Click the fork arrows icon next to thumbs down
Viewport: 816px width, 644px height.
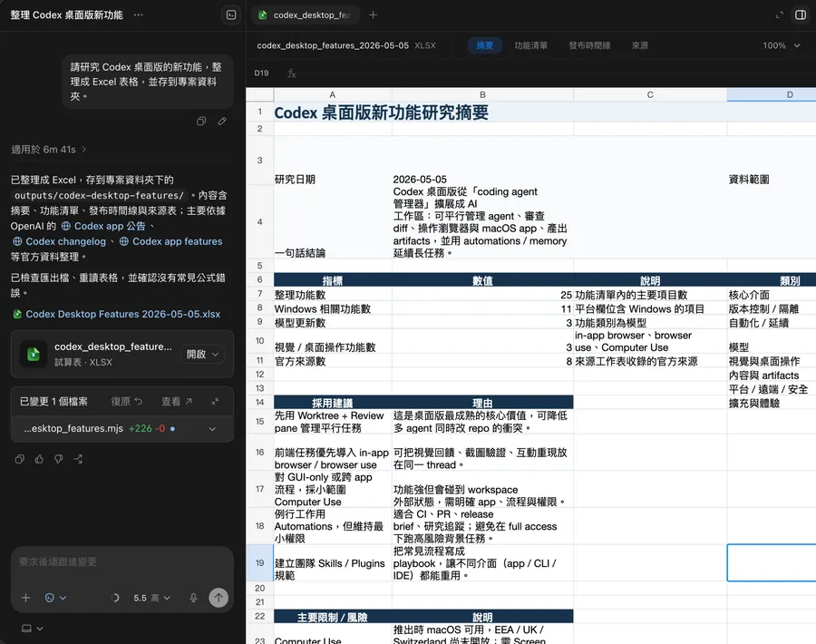tap(78, 459)
